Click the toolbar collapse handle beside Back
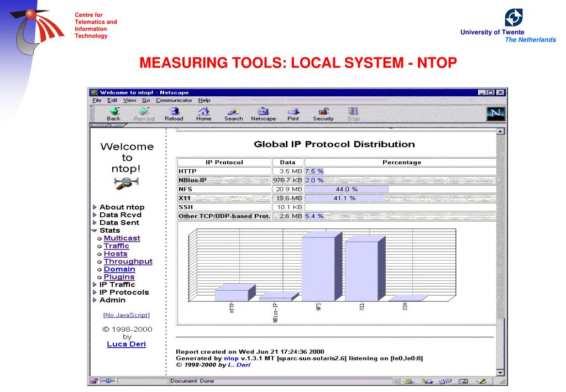 coord(92,114)
